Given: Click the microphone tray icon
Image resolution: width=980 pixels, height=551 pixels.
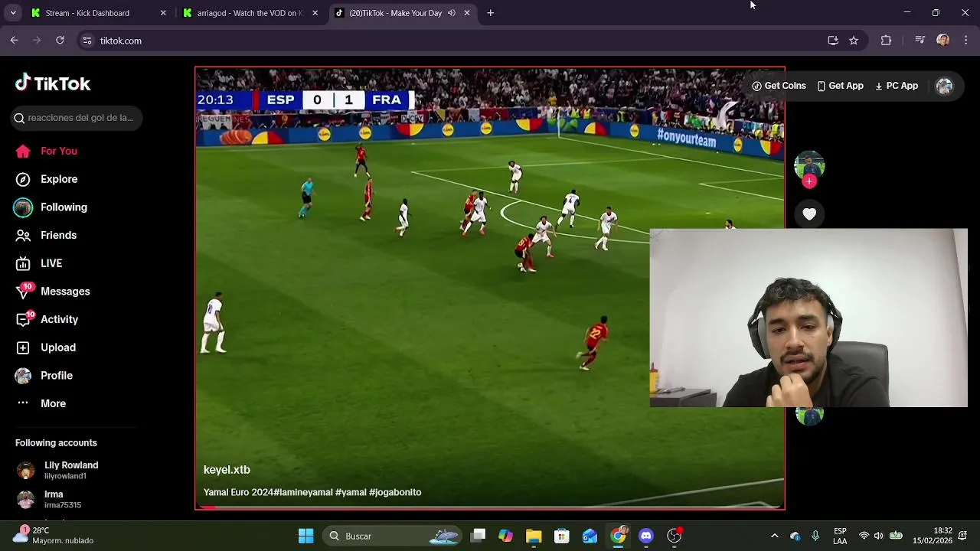Looking at the screenshot, I should pos(815,536).
